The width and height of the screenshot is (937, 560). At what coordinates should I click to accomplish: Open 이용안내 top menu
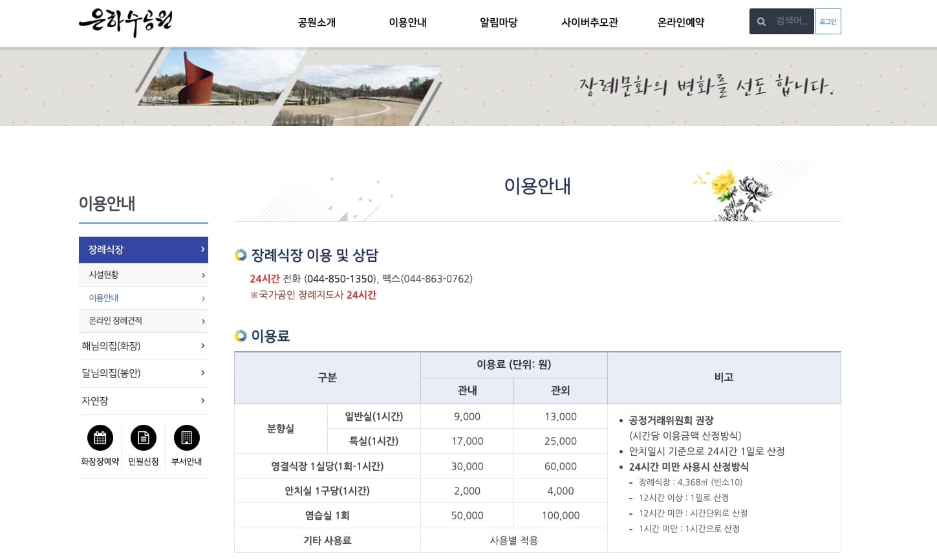(407, 23)
